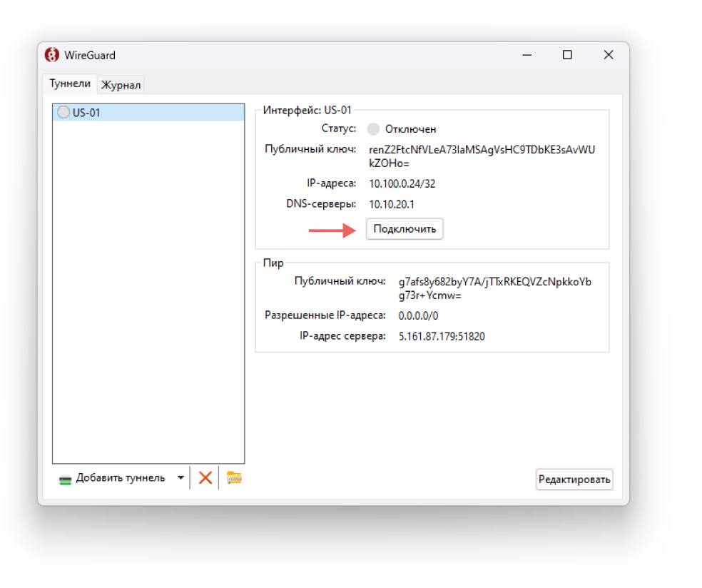Click the DNS server value 10.10.20.1

(392, 204)
